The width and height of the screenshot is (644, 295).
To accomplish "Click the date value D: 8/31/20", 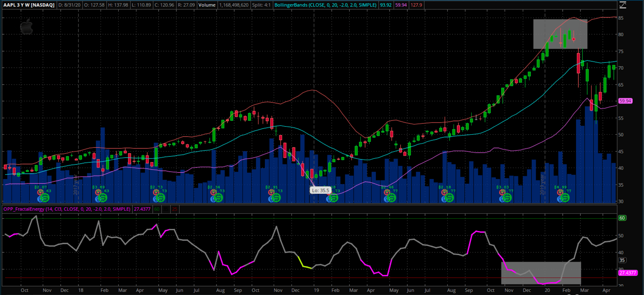I will click(69, 5).
